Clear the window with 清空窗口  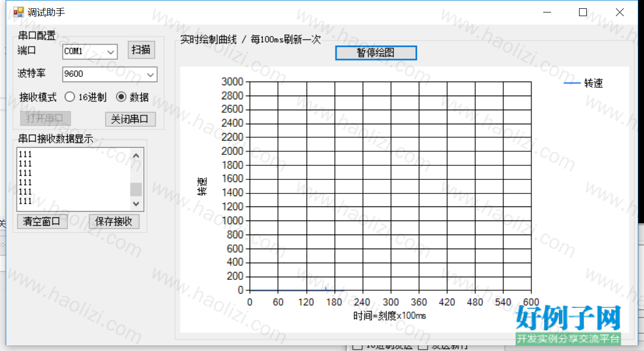click(42, 222)
